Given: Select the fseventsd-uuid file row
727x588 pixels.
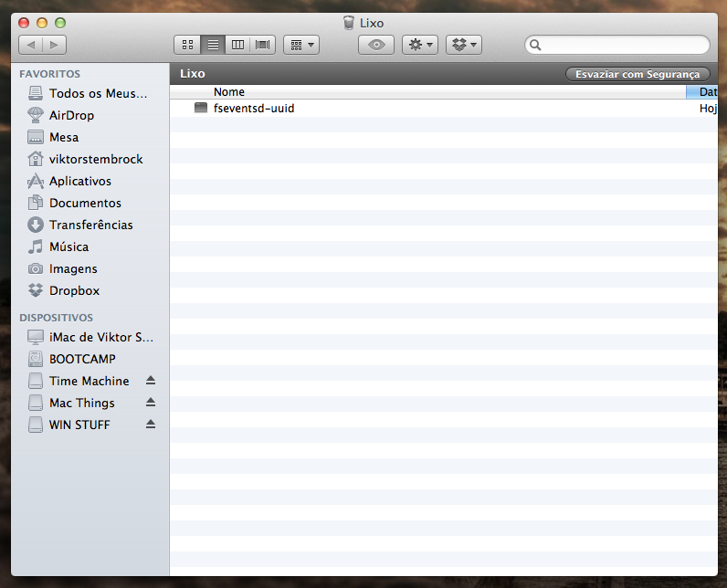Looking at the screenshot, I should click(x=444, y=109).
